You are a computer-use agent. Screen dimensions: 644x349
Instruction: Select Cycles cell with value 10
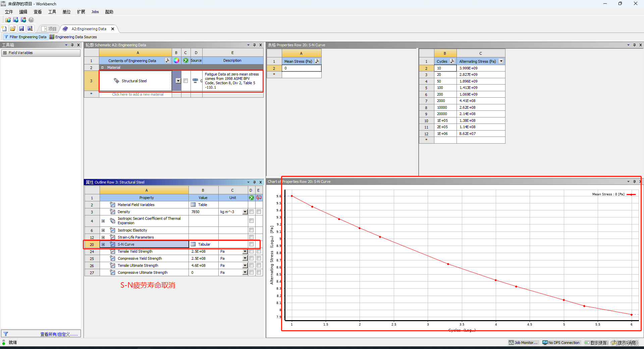tap(445, 68)
